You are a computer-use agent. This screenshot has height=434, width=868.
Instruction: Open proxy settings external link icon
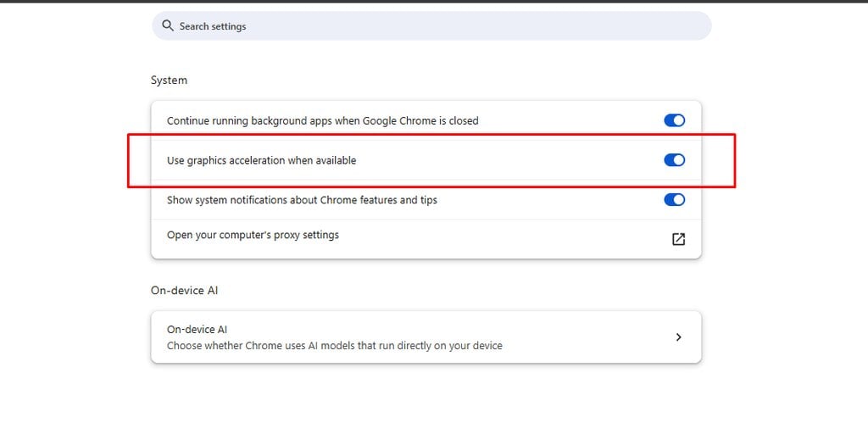[x=678, y=238]
